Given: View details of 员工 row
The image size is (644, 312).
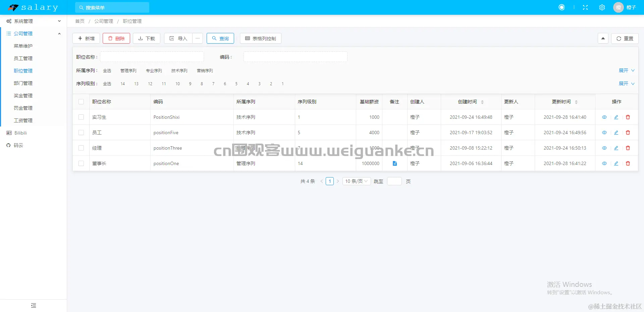Looking at the screenshot, I should coord(604,133).
